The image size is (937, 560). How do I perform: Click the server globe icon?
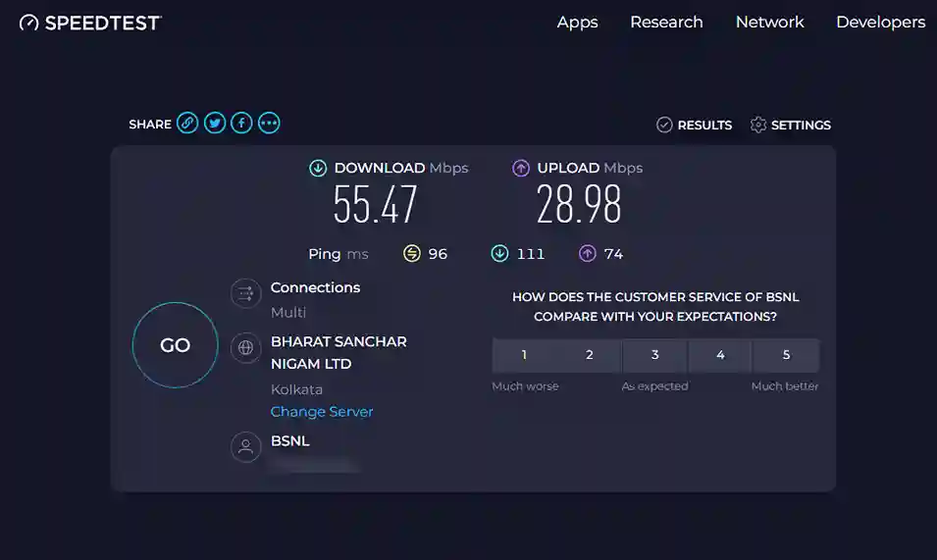click(245, 347)
